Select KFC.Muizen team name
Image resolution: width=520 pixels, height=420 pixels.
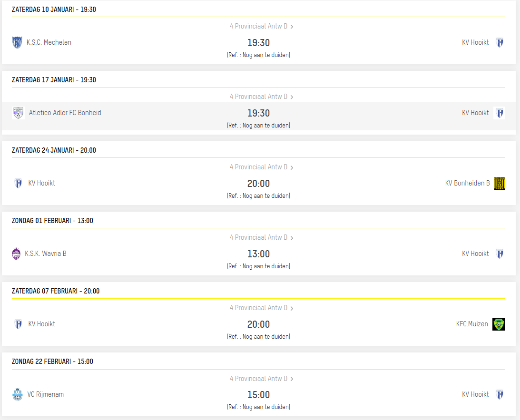(x=472, y=324)
